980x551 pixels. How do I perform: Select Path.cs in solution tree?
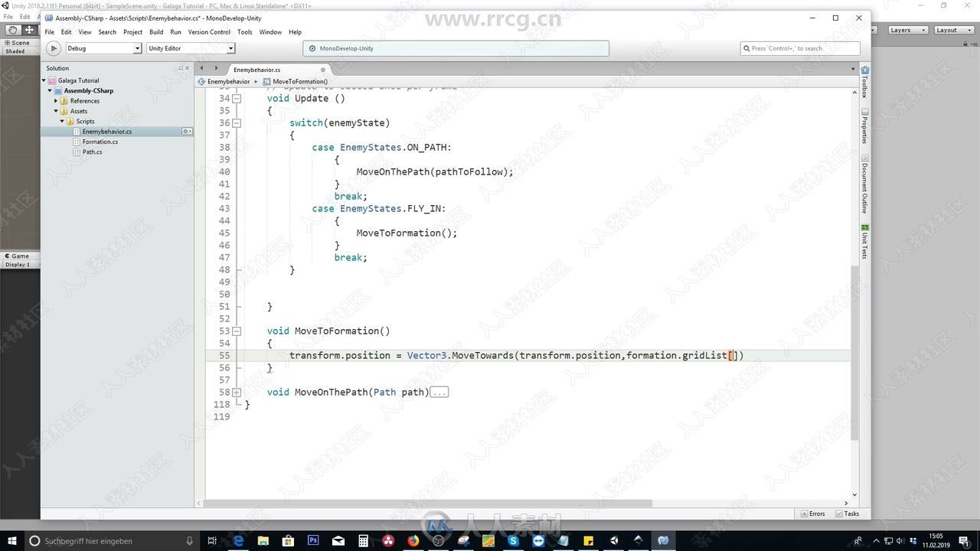point(92,152)
